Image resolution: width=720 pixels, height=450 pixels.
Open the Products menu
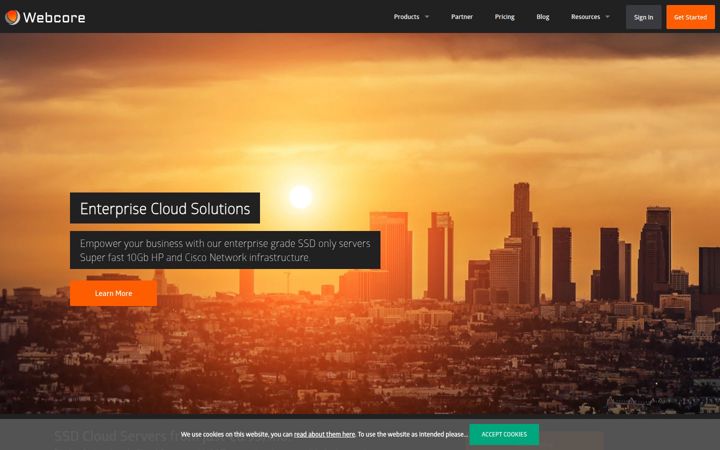pos(406,17)
